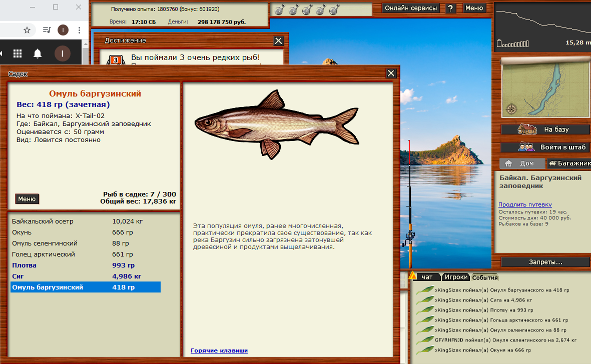
Task: Open the Меню button inside Садок
Action: (x=27, y=199)
